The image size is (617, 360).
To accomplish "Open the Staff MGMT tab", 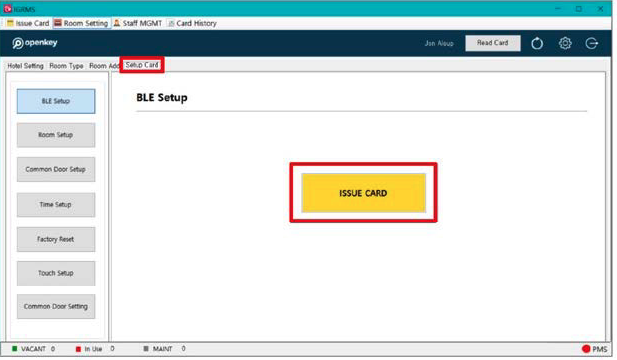I will tap(138, 23).
